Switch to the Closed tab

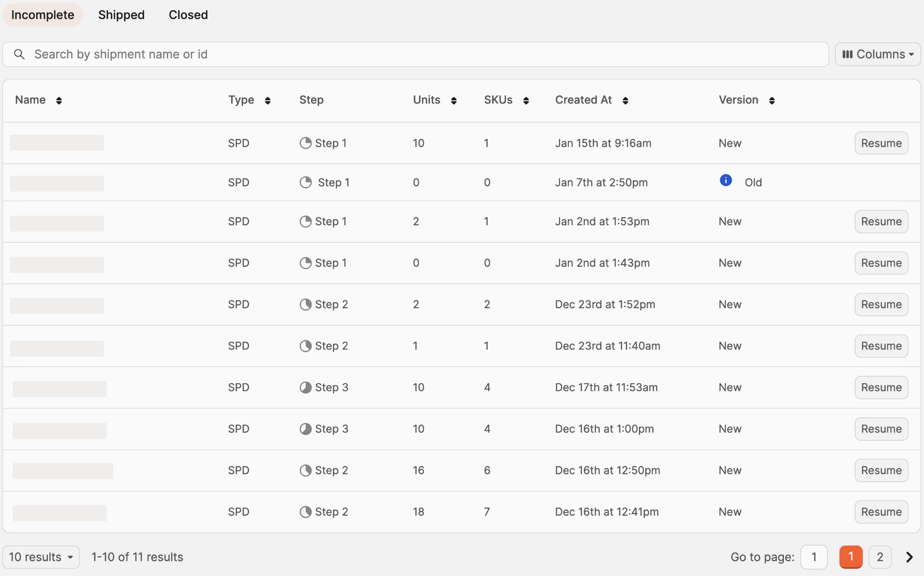(x=188, y=15)
